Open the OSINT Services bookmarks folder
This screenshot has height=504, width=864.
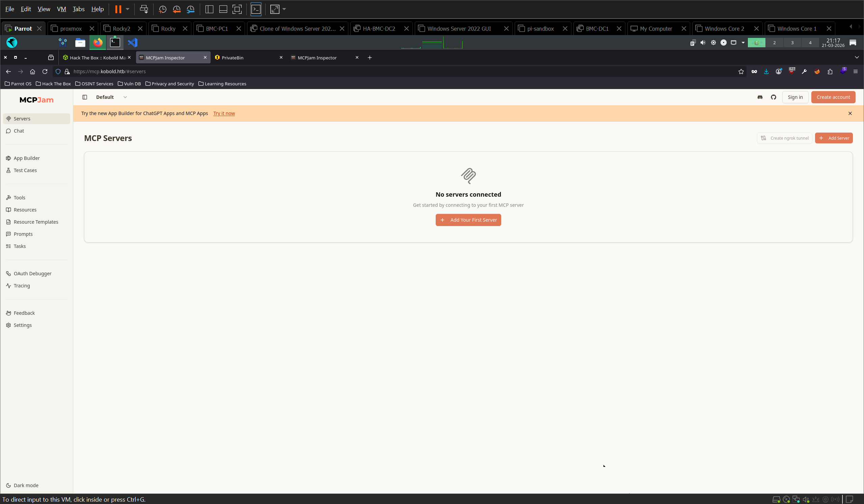click(94, 84)
